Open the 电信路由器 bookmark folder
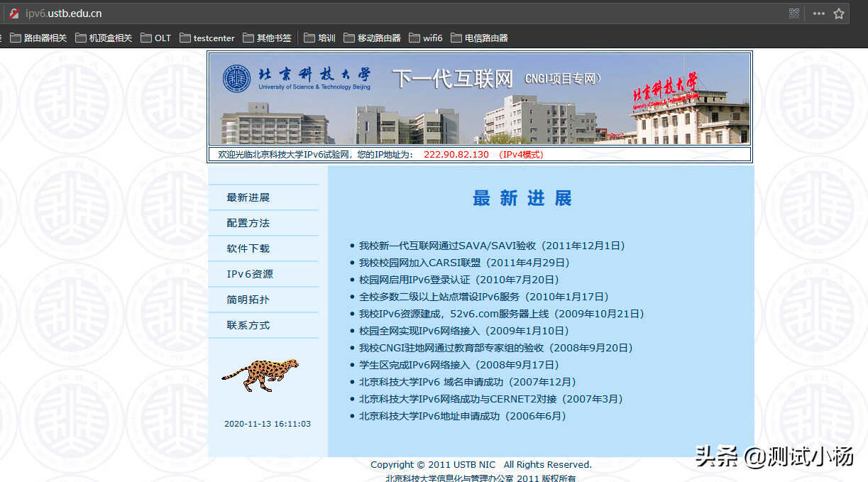The width and height of the screenshot is (868, 482). click(x=479, y=38)
